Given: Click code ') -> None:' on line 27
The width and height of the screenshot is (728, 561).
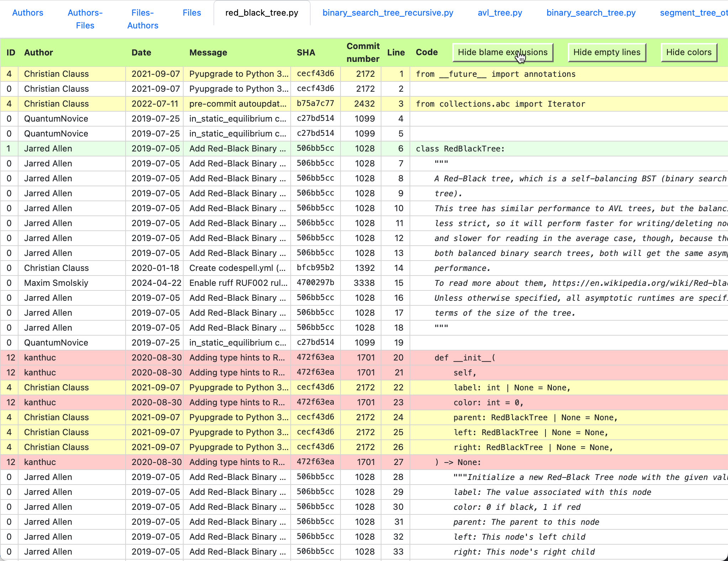Looking at the screenshot, I should [x=458, y=462].
